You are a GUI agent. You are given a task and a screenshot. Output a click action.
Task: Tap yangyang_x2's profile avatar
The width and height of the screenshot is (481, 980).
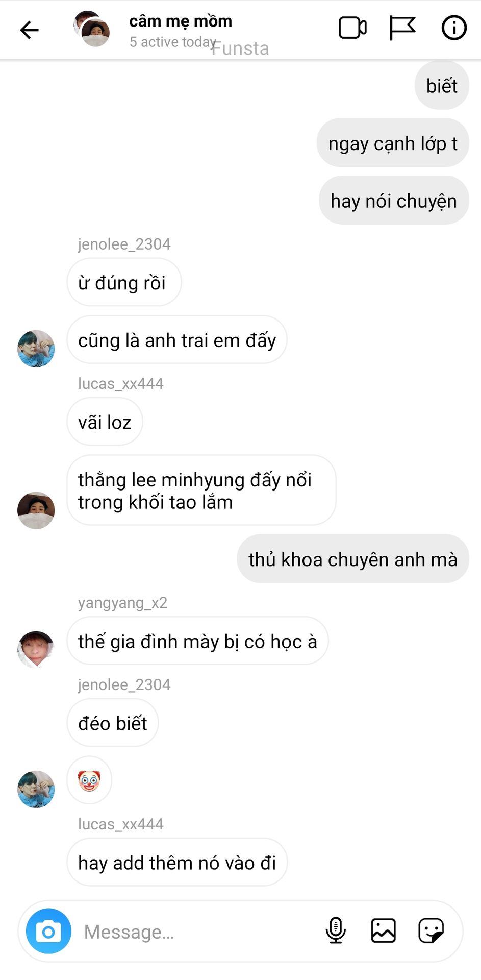(x=36, y=649)
